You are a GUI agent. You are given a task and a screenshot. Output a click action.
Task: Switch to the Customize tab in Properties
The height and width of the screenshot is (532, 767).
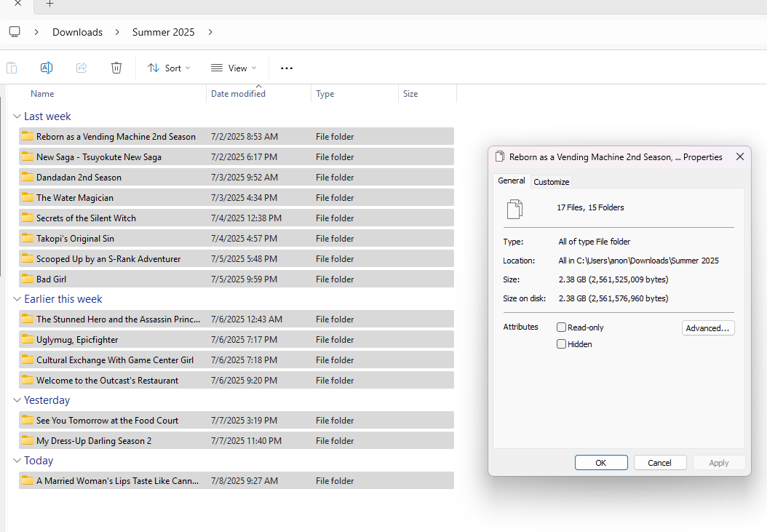[552, 181]
